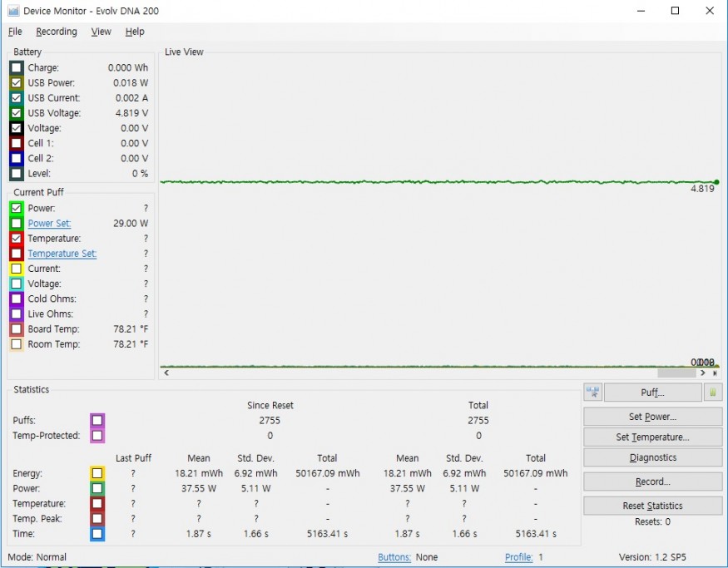This screenshot has width=728, height=568.
Task: Open the View menu
Action: [x=101, y=32]
